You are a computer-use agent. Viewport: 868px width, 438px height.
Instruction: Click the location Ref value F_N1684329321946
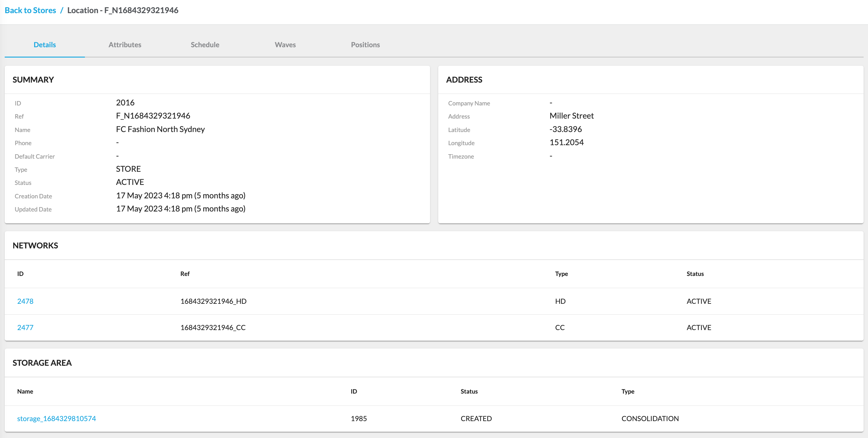tap(153, 115)
